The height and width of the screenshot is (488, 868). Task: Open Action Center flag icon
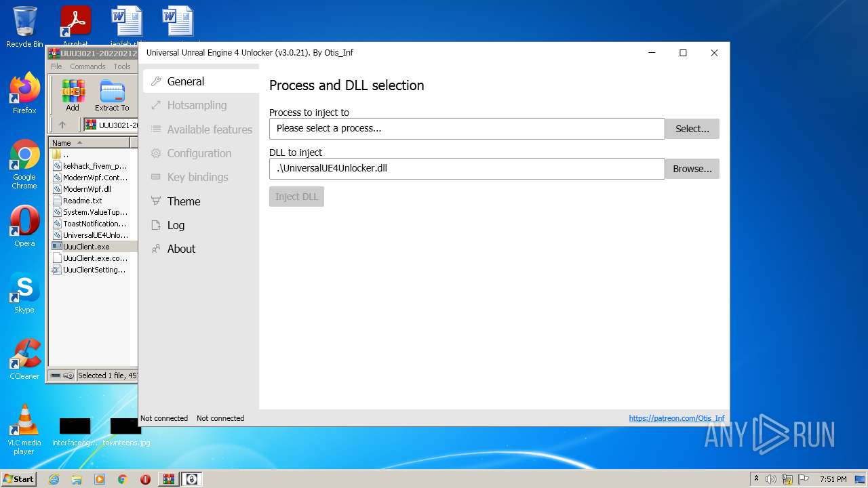(804, 479)
